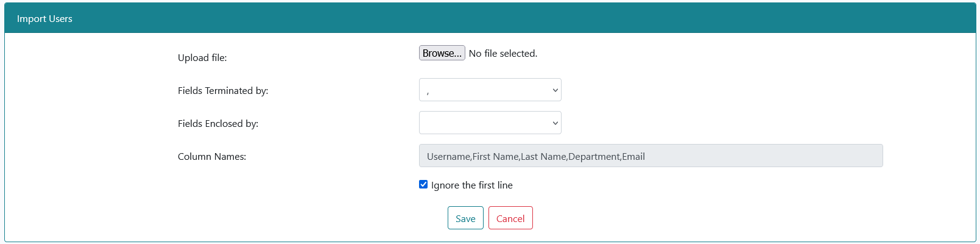Focus the Column Names field

[x=650, y=156]
